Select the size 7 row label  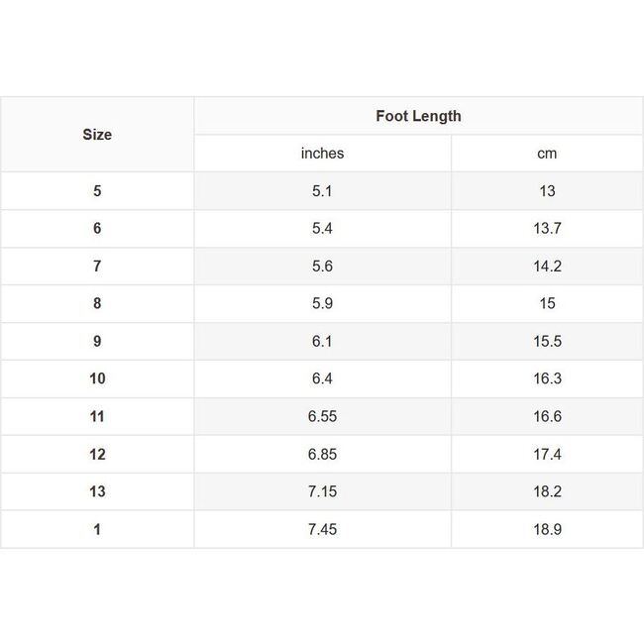pos(97,267)
